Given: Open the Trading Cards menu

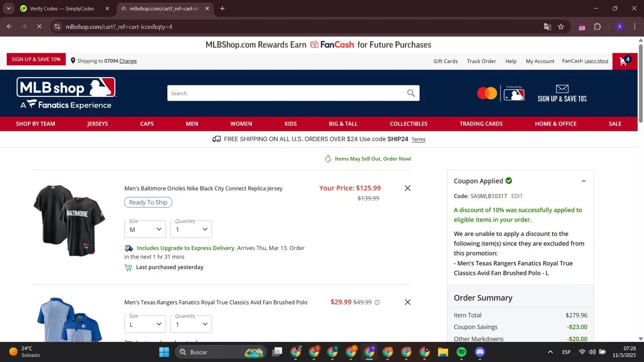Looking at the screenshot, I should 481,124.
